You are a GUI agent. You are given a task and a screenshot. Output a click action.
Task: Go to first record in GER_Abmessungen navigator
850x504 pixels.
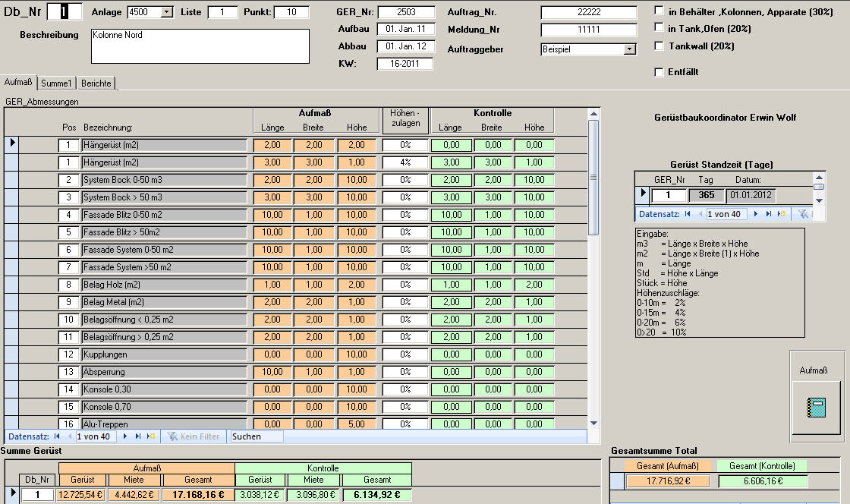tap(57, 436)
